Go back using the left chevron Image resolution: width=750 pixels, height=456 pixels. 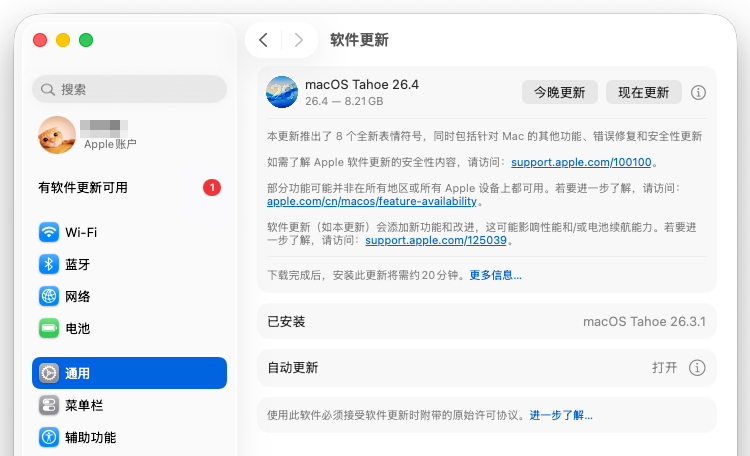click(263, 40)
